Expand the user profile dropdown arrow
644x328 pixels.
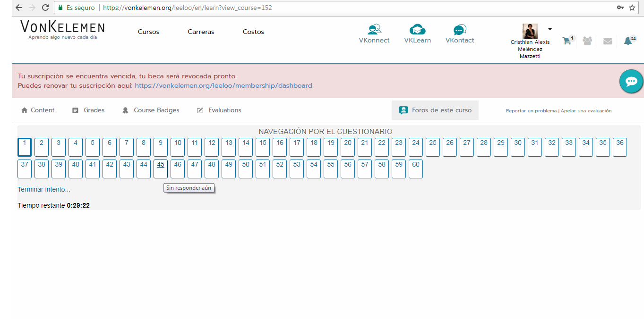[x=550, y=29]
